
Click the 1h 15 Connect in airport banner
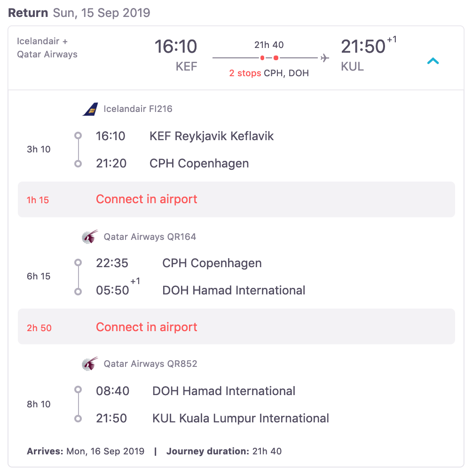(236, 199)
